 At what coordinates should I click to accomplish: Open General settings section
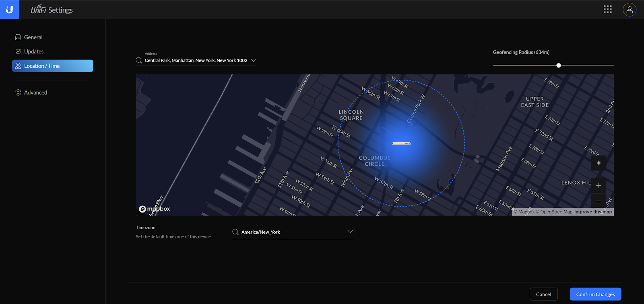53,37
